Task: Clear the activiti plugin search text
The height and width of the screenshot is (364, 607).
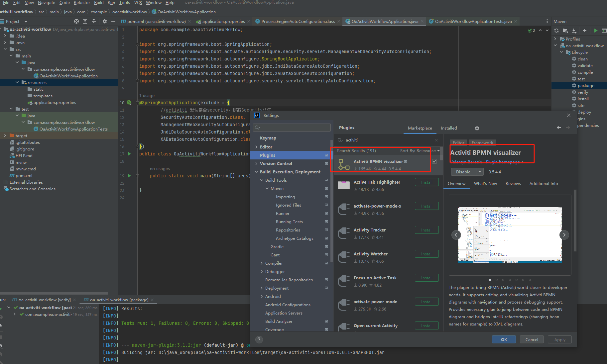Action: pos(436,140)
